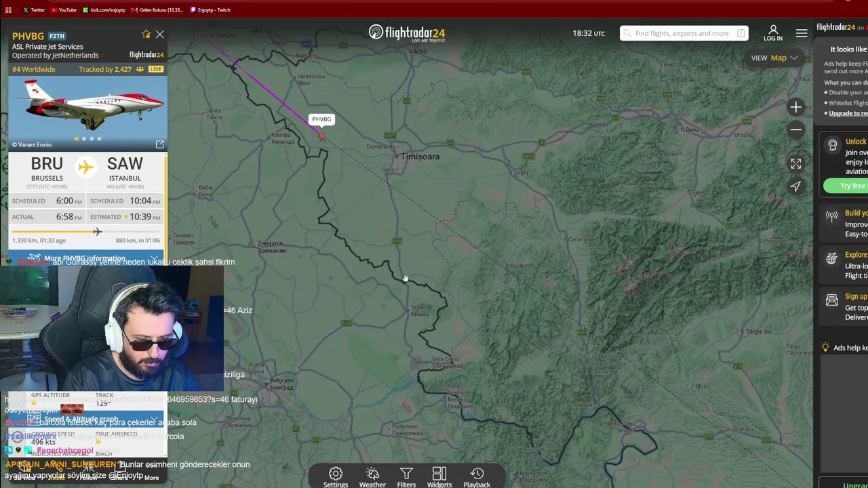
Task: Select the PHVBG aircraft marker on map
Action: 321,136
